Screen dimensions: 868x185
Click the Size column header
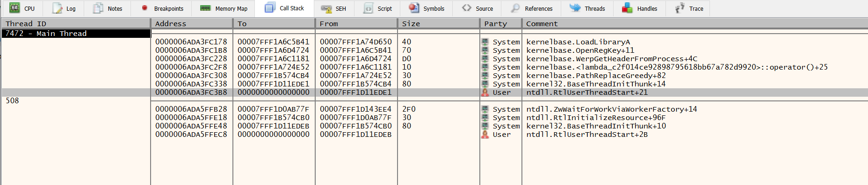438,23
